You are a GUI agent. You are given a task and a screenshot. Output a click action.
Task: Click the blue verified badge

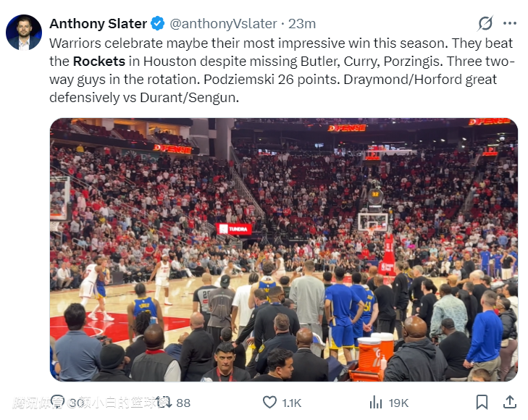[158, 24]
